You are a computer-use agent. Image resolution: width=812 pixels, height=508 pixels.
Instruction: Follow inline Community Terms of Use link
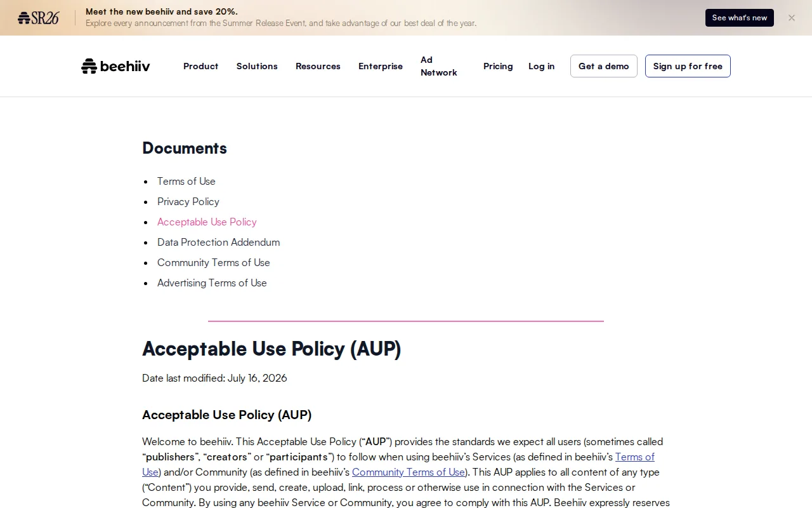[409, 472]
